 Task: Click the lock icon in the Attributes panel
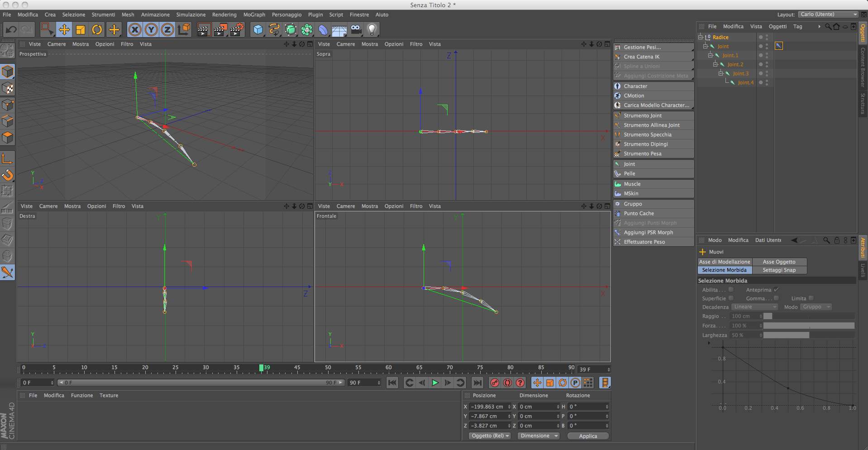pyautogui.click(x=837, y=240)
